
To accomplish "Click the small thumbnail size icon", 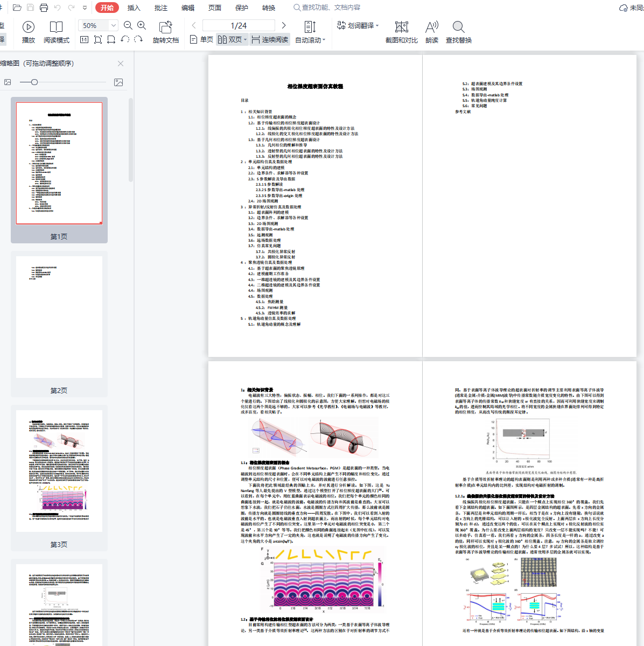I will click(8, 82).
